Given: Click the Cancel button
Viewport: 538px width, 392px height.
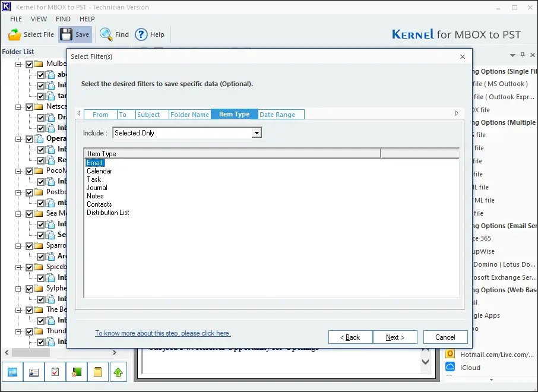Looking at the screenshot, I should [x=445, y=337].
